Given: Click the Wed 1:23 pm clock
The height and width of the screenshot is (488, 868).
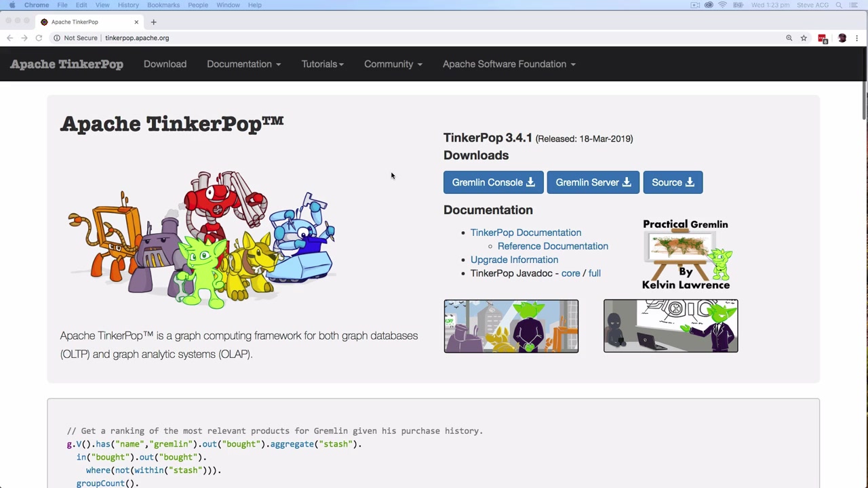Looking at the screenshot, I should (x=770, y=5).
